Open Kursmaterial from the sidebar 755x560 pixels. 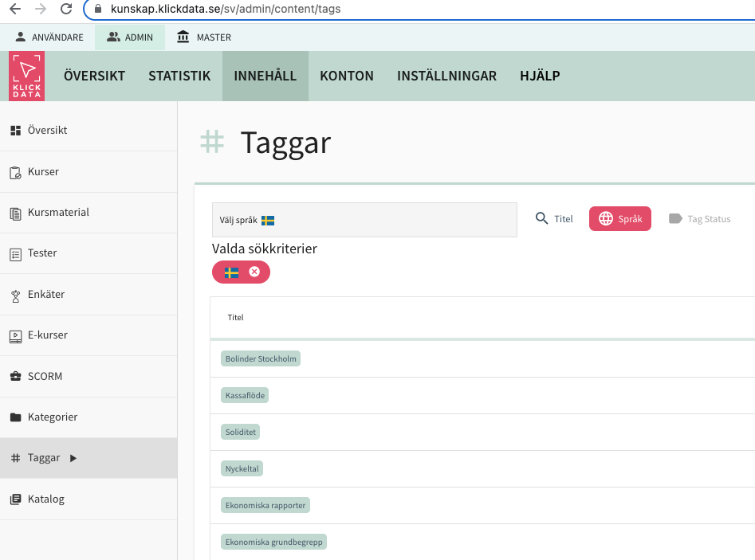14,212
